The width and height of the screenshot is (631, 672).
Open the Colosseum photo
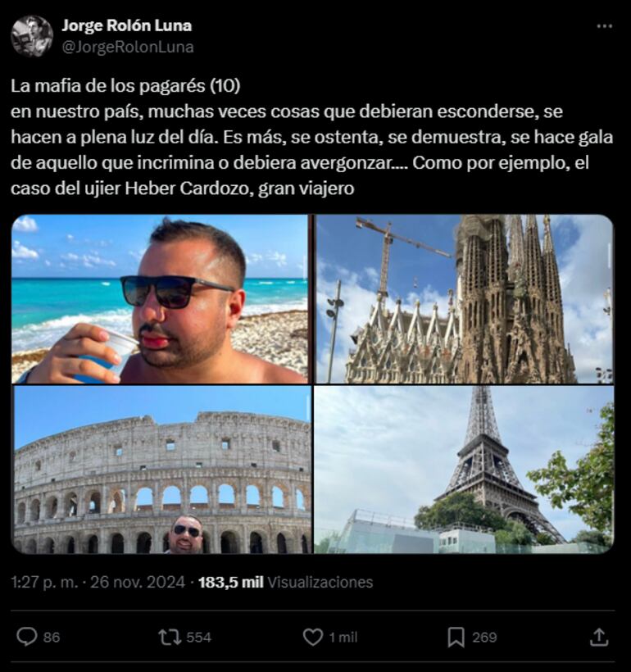pyautogui.click(x=162, y=470)
